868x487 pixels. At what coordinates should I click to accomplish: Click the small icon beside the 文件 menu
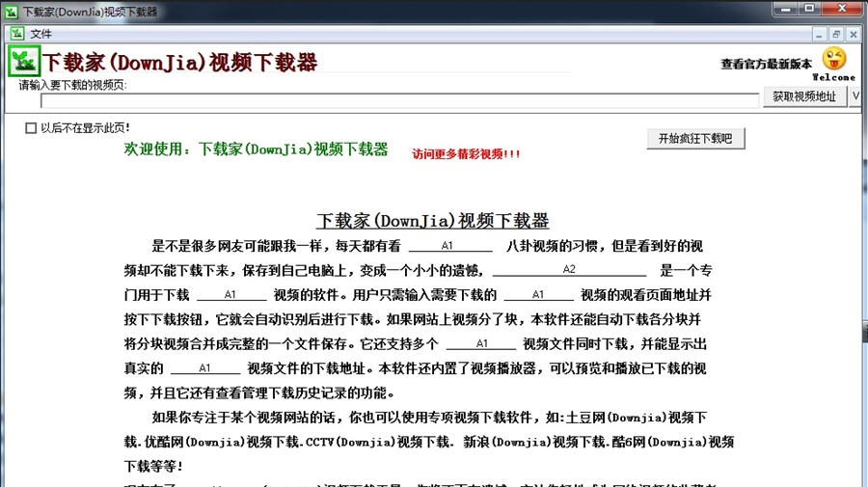click(17, 34)
